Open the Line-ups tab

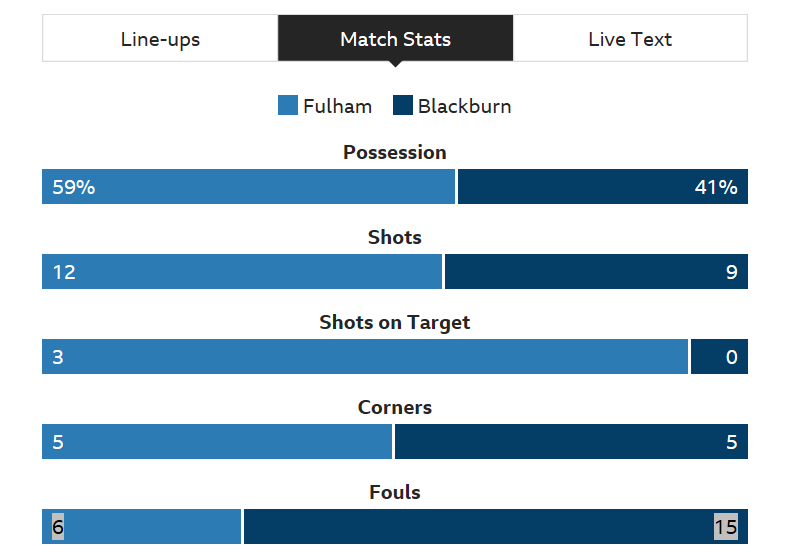click(160, 39)
